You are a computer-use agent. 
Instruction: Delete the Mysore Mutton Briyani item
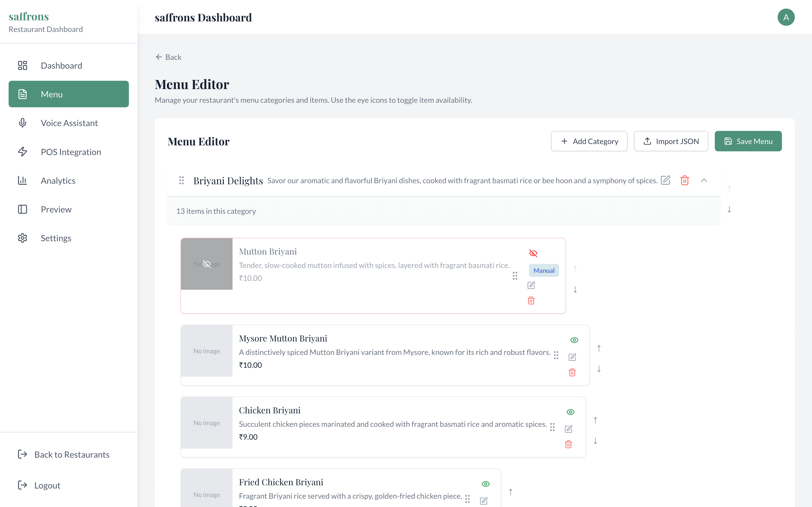[572, 372]
